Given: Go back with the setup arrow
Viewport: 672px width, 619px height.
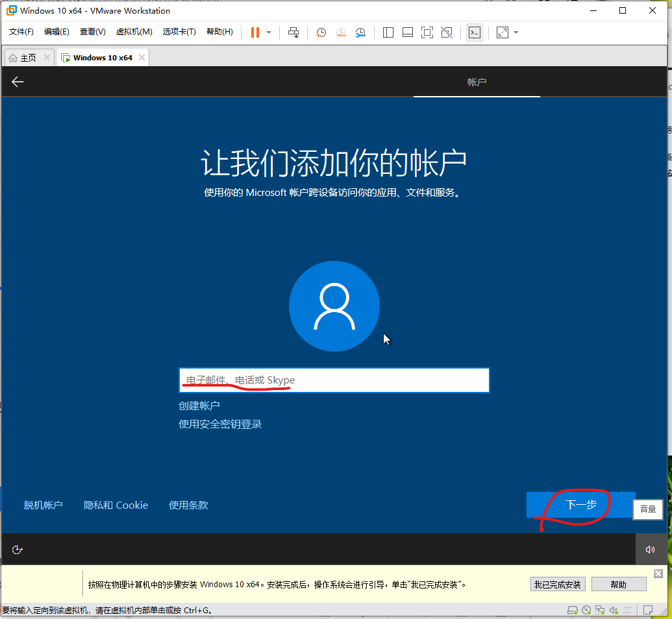Looking at the screenshot, I should [18, 82].
